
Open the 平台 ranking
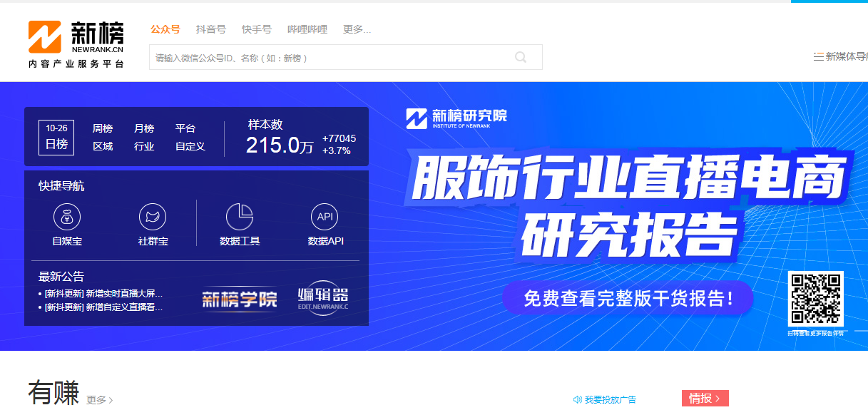[185, 128]
